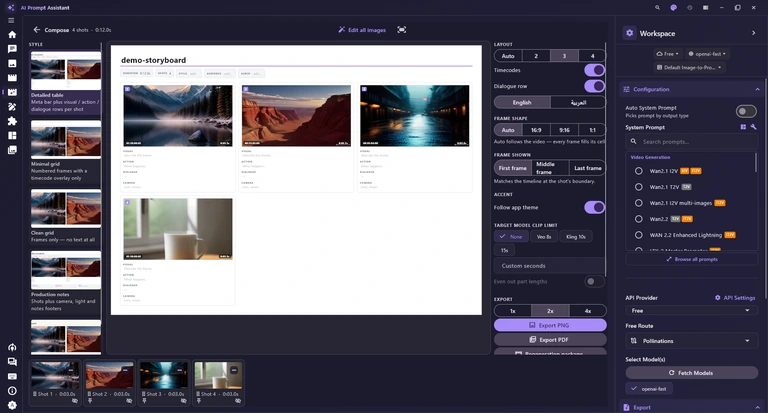Open search from the title bar magnifier
This screenshot has width=768, height=413.
(x=657, y=8)
